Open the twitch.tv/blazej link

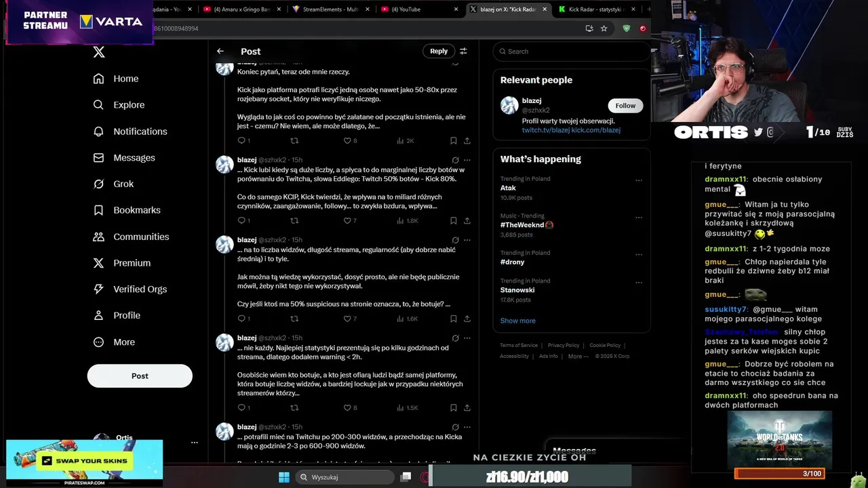(x=545, y=130)
